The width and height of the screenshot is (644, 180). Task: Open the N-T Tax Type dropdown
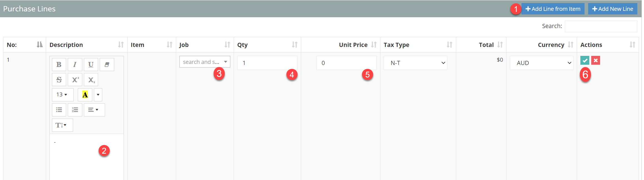point(415,63)
